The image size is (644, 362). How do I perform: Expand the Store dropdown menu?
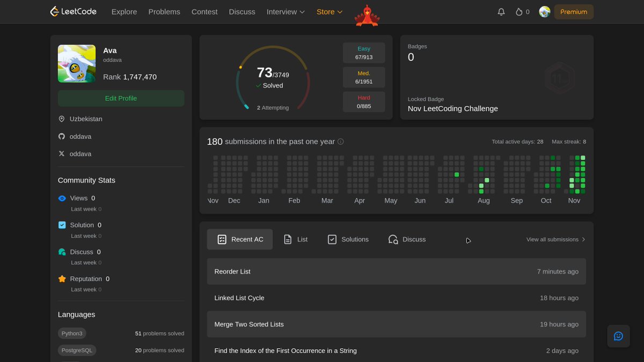click(330, 12)
